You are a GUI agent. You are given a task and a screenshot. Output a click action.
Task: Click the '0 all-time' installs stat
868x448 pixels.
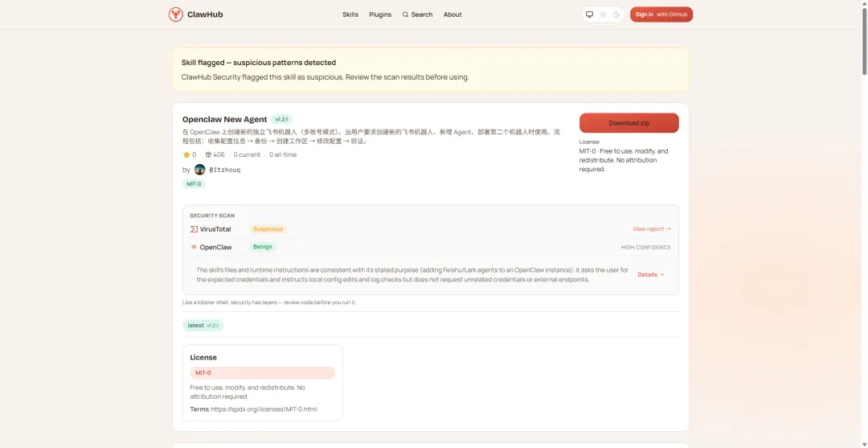tap(283, 154)
